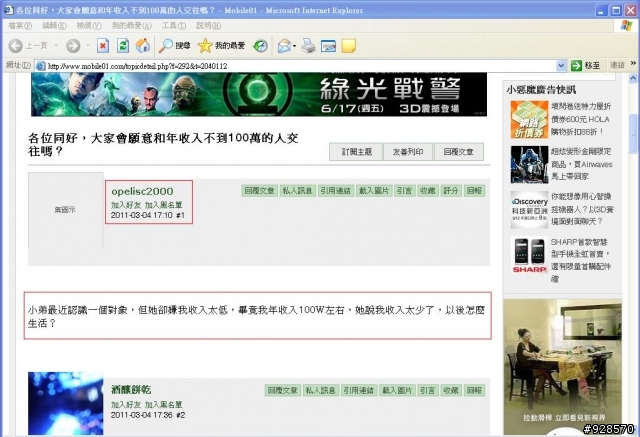Click the top 回覆文章 button near title
640x437 pixels.
tap(459, 152)
